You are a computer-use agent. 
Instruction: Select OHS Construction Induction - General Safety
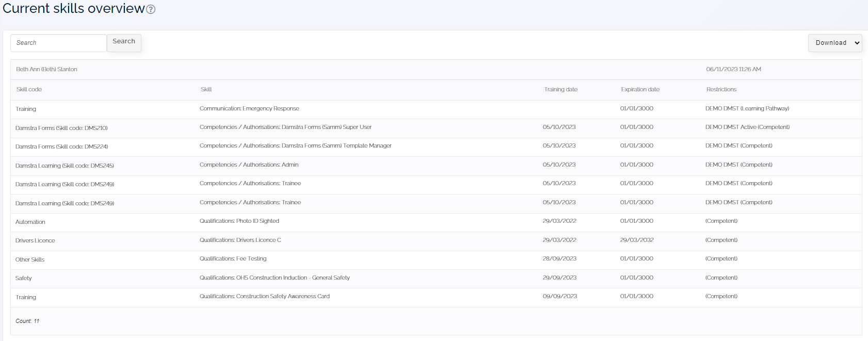pos(275,278)
